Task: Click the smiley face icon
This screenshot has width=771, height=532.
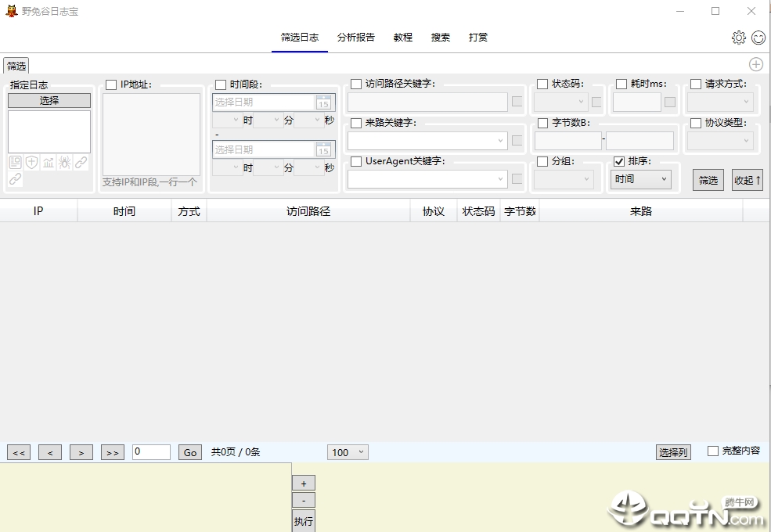Action: pyautogui.click(x=758, y=38)
